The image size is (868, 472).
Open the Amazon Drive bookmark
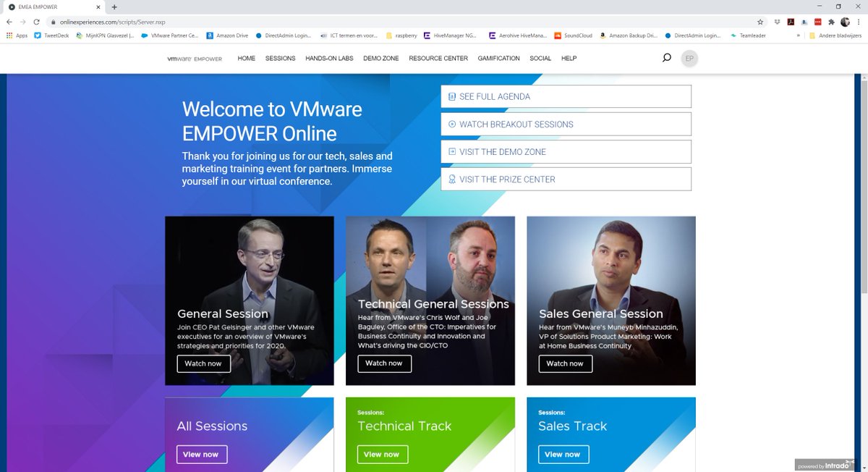pyautogui.click(x=227, y=35)
